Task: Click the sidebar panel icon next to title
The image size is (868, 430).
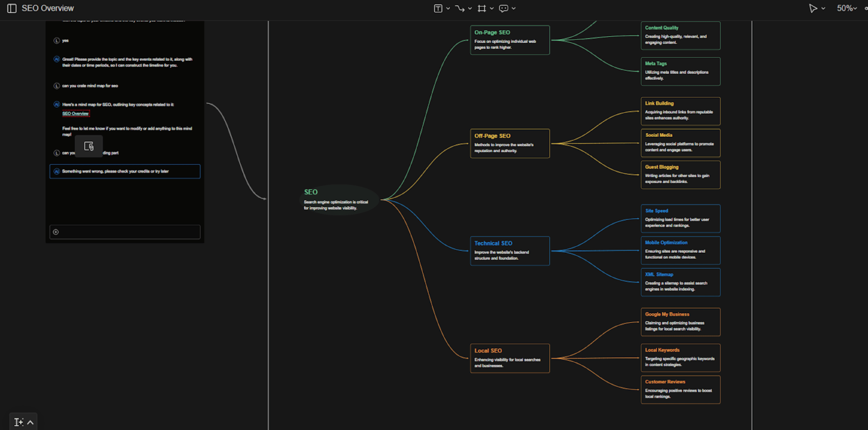Action: 11,8
